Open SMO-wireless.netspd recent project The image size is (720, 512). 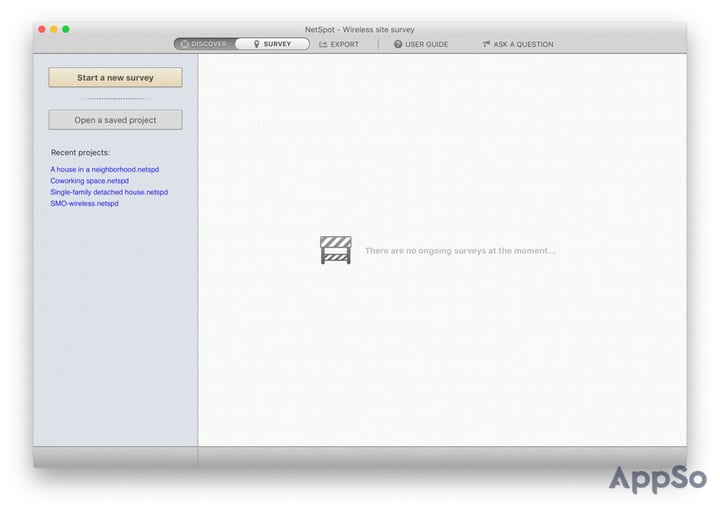point(84,203)
